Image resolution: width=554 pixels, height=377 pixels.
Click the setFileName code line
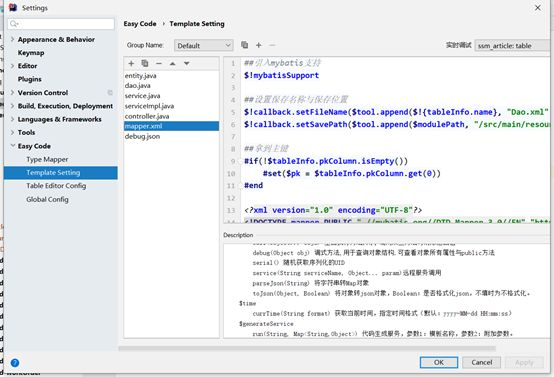[396, 112]
